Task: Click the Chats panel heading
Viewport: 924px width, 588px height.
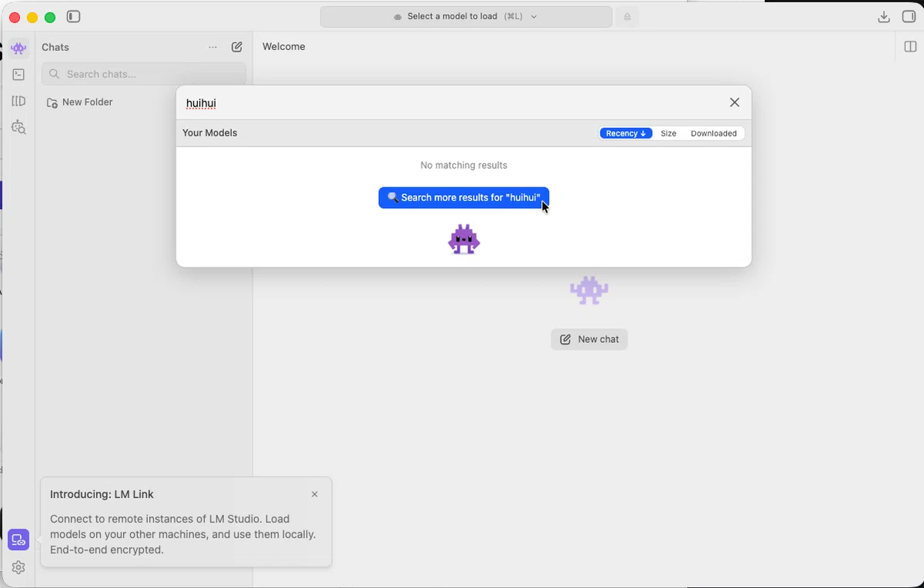Action: [55, 48]
